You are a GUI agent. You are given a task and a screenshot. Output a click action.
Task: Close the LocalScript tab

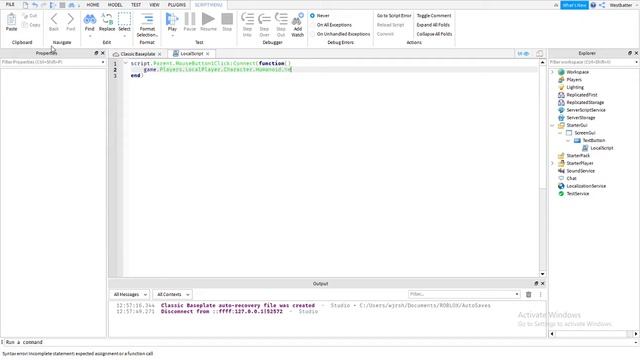[208, 54]
